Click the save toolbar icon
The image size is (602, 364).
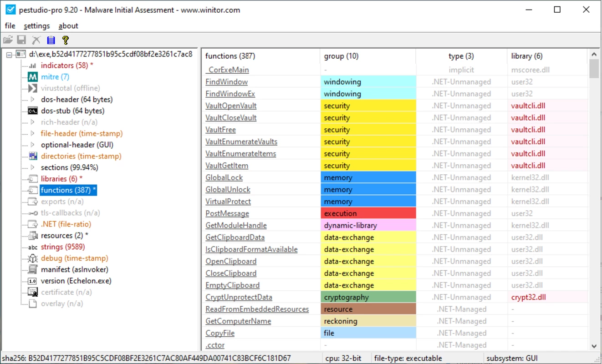(22, 40)
